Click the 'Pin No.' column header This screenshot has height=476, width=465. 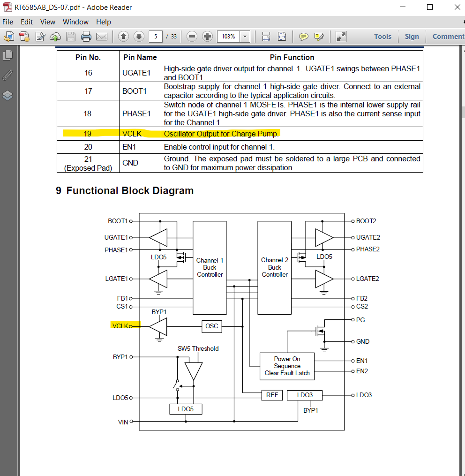(88, 57)
